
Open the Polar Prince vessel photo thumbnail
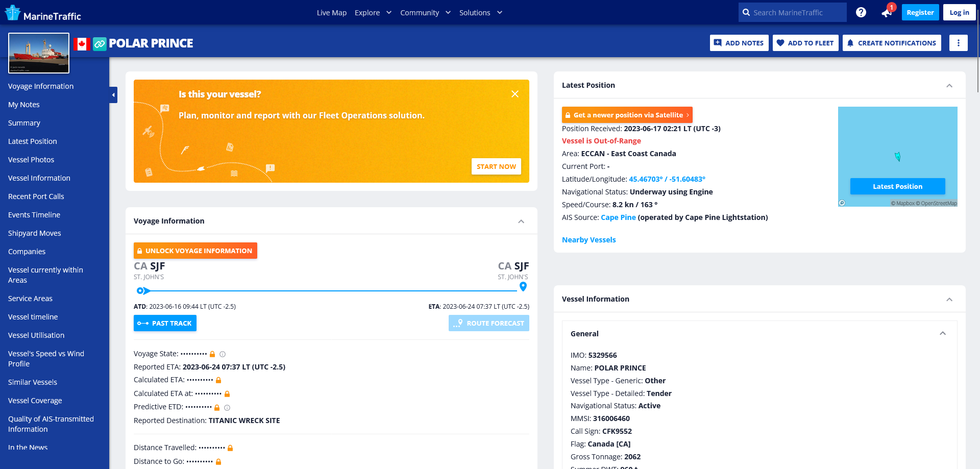tap(39, 53)
